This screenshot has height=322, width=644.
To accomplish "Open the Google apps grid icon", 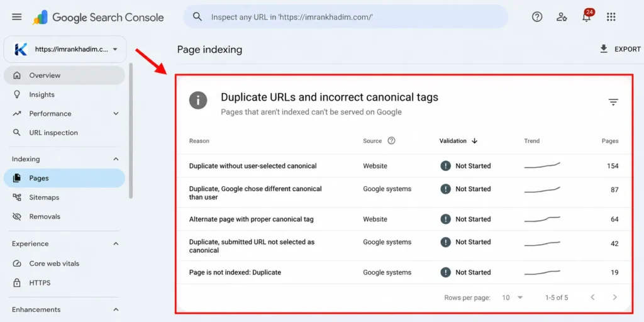I will 611,16.
